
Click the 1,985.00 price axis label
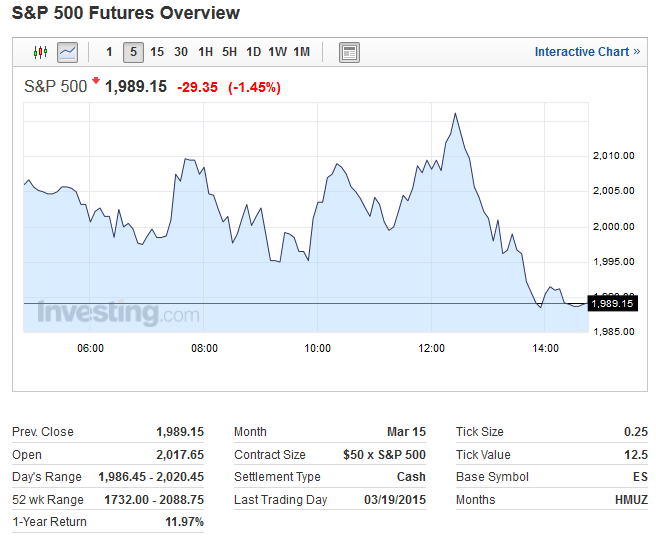coord(614,332)
